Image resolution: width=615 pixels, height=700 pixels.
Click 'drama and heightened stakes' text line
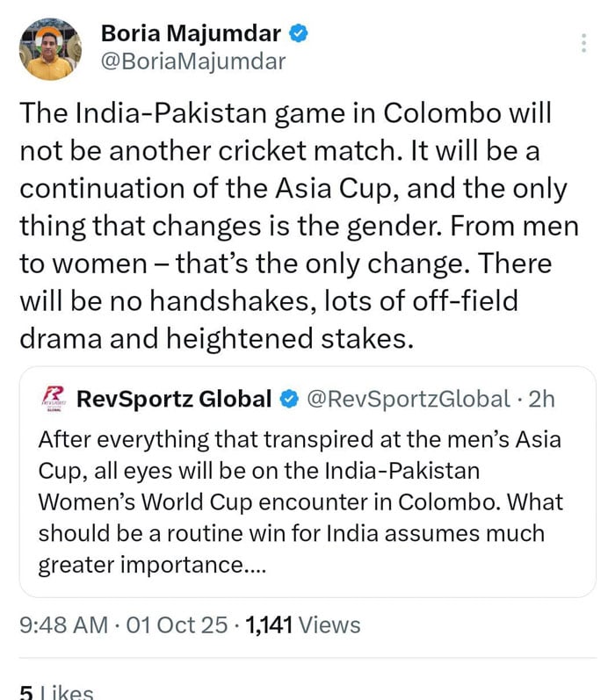[216, 338]
